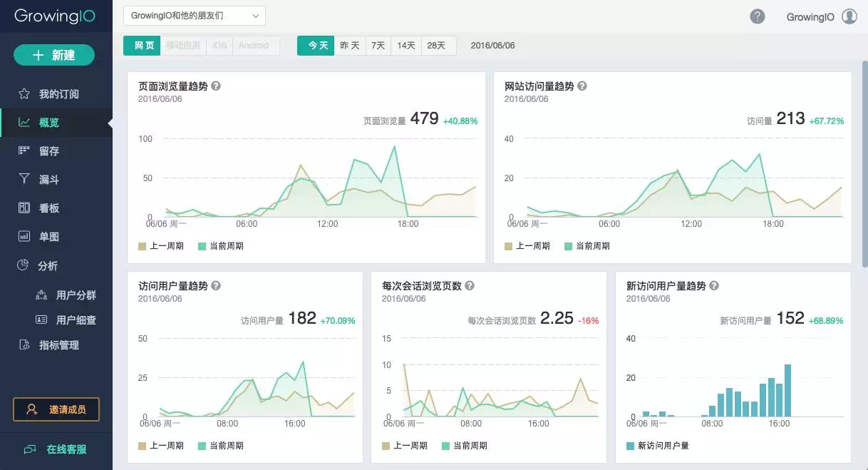
Task: Click the help question mark icon top right
Action: tap(757, 16)
